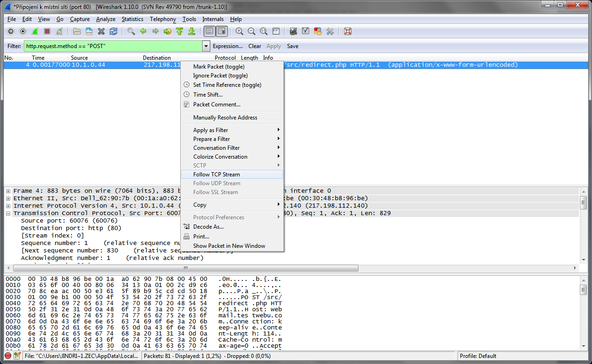Toggle auto scroll in live capture
Image resolution: width=592 pixels, height=364 pixels.
click(x=222, y=31)
